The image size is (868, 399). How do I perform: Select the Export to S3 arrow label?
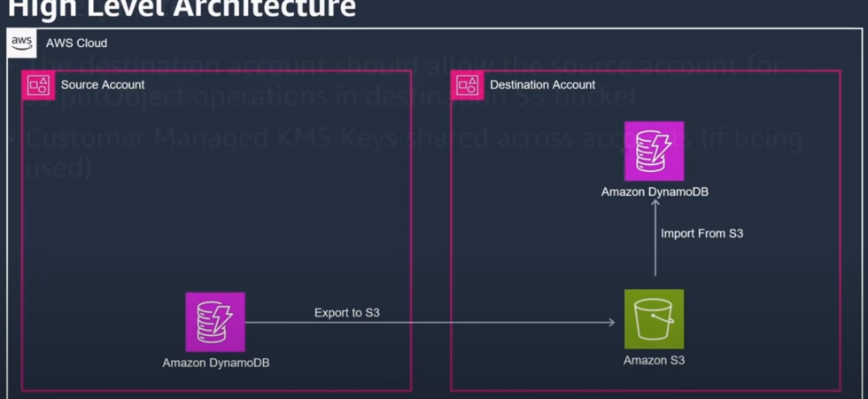pyautogui.click(x=347, y=312)
